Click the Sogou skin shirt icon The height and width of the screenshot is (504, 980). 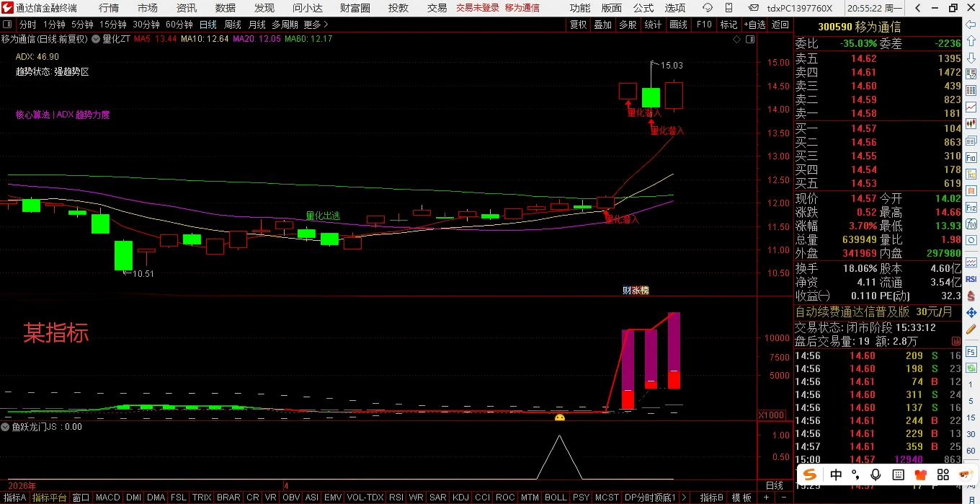click(920, 474)
